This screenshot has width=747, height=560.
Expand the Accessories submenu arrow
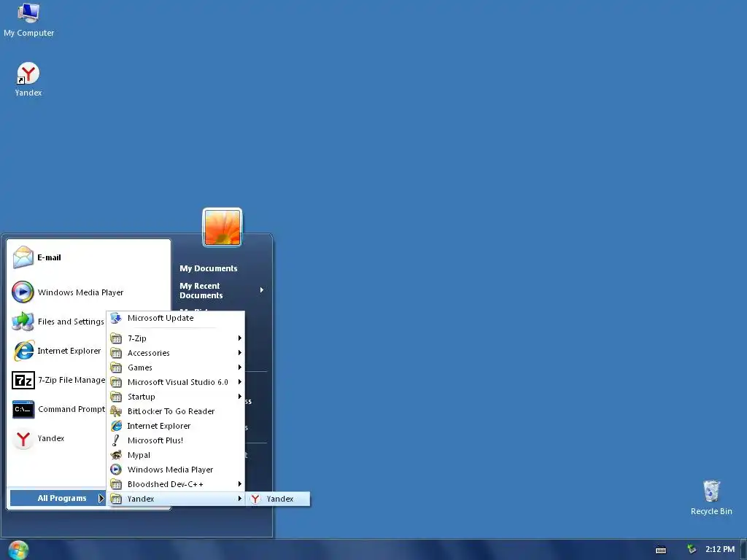point(239,353)
